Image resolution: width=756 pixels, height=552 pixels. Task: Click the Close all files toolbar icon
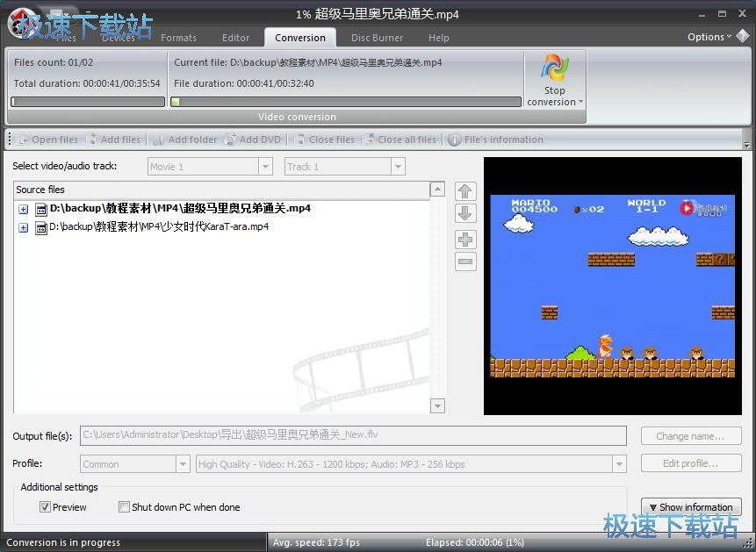click(370, 140)
